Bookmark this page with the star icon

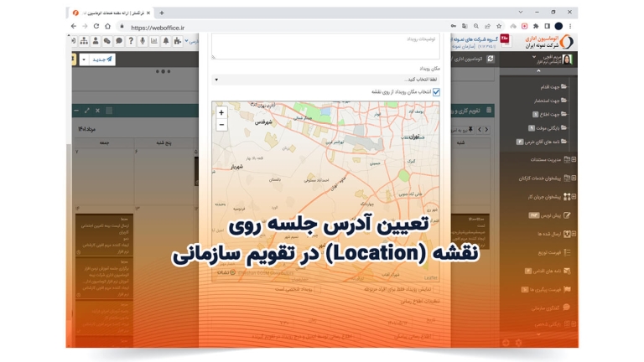[499, 26]
